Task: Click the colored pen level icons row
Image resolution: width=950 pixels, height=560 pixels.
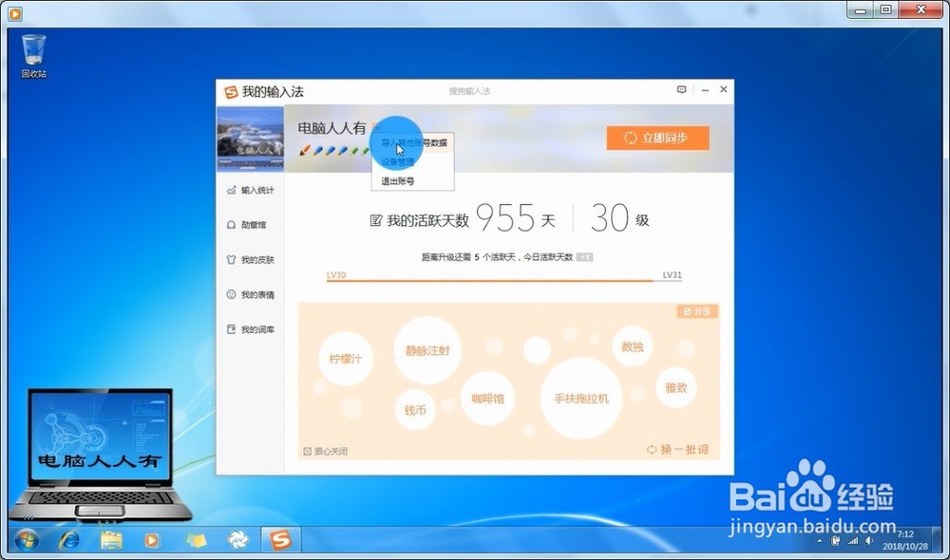Action: pyautogui.click(x=333, y=150)
